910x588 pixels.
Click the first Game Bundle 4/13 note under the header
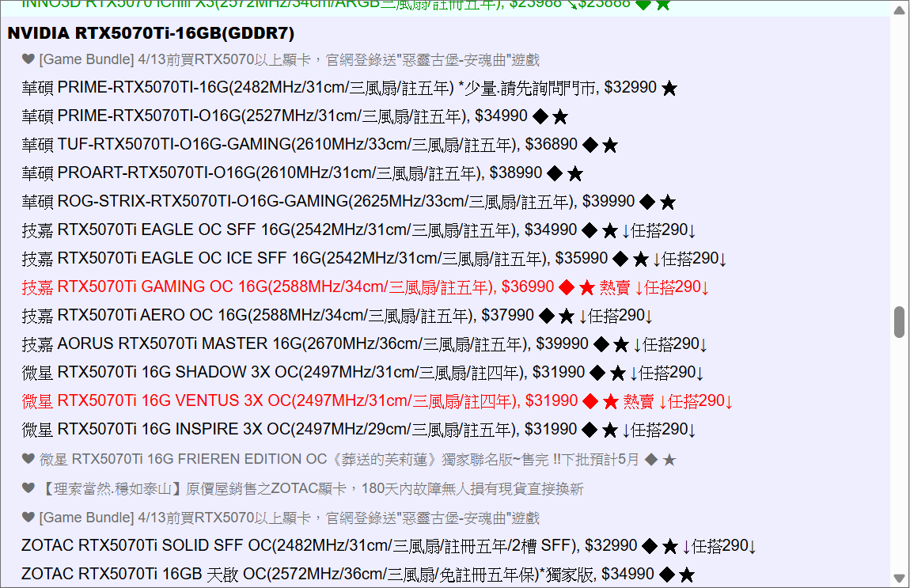click(x=280, y=60)
